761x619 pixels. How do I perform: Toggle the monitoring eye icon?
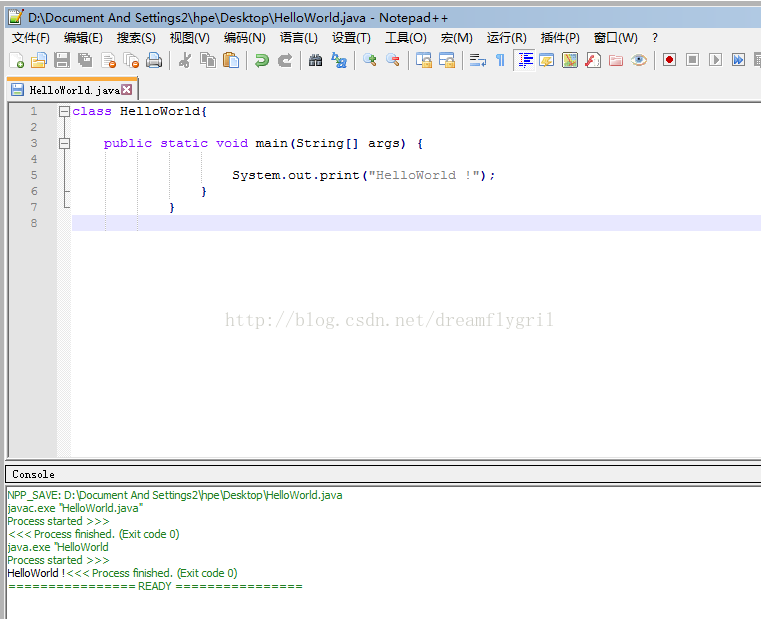639,60
